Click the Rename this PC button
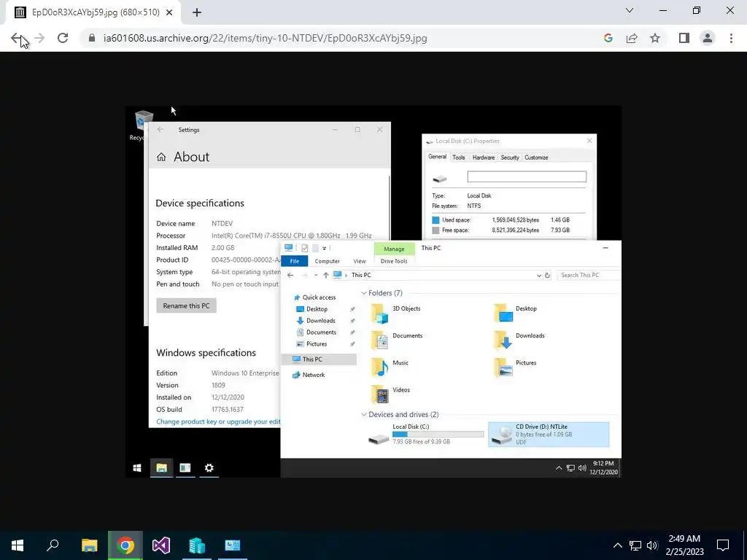The image size is (747, 560). (186, 306)
